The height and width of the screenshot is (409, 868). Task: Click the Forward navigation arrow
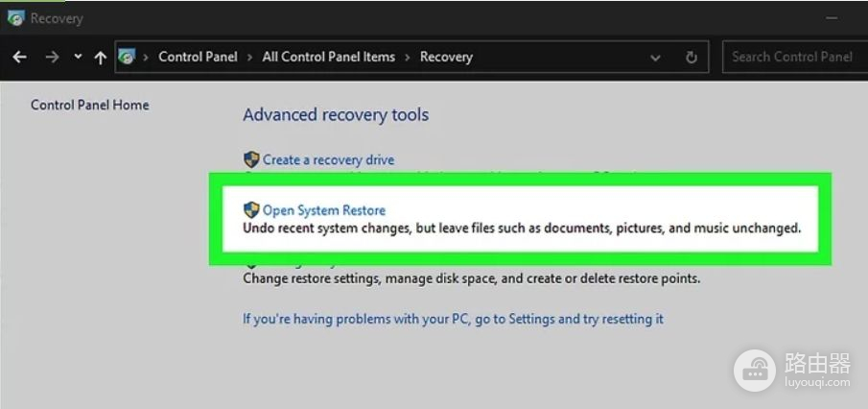(x=51, y=58)
